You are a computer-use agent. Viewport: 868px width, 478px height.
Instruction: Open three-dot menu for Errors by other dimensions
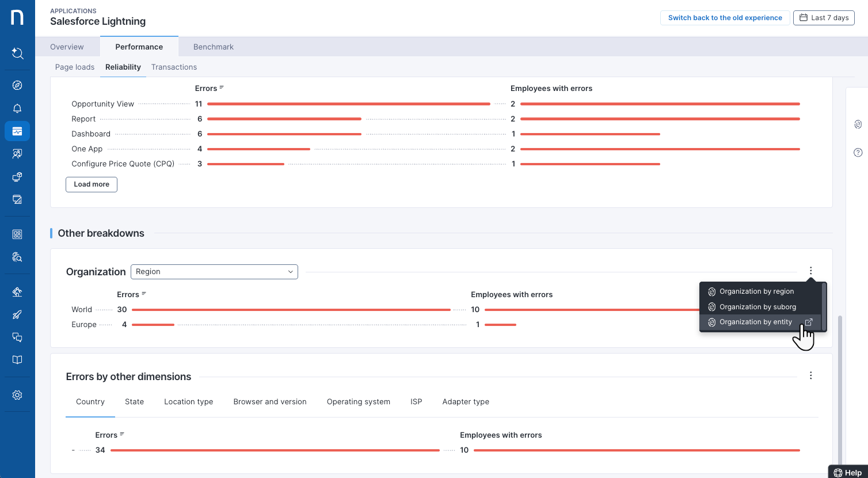click(810, 375)
